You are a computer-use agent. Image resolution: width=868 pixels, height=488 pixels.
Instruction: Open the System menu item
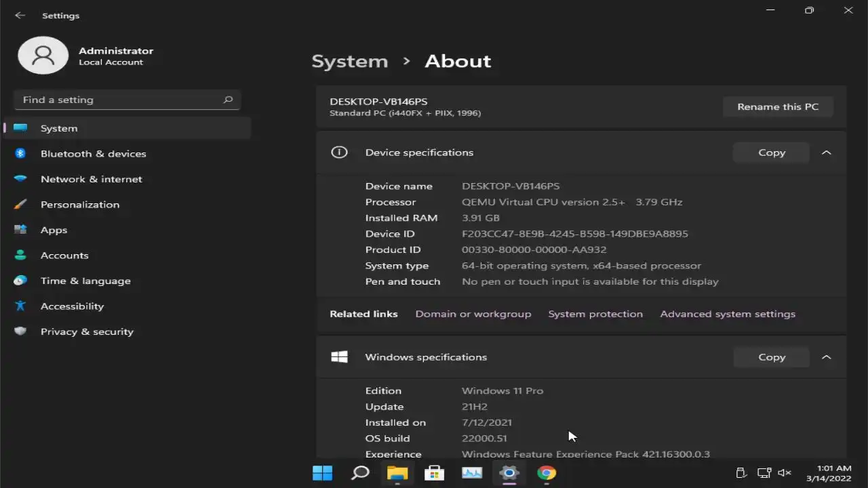pyautogui.click(x=127, y=128)
